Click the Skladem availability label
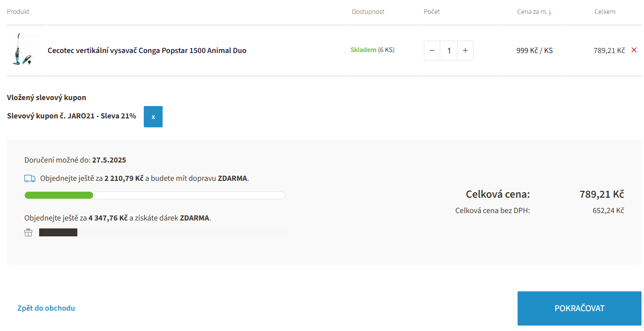 tap(363, 50)
